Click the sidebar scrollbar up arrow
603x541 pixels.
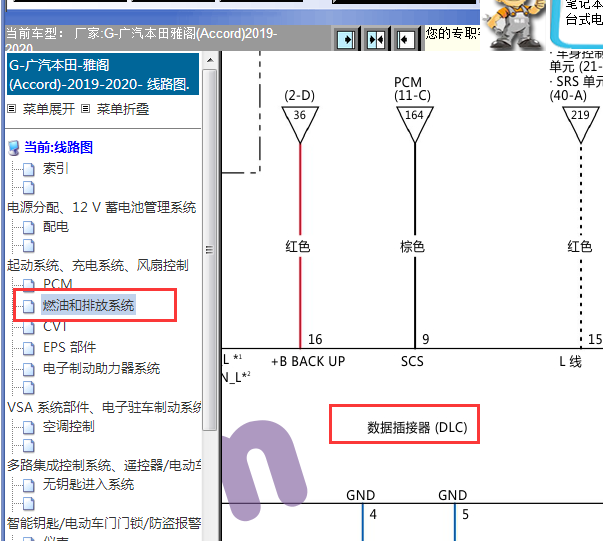(210, 60)
